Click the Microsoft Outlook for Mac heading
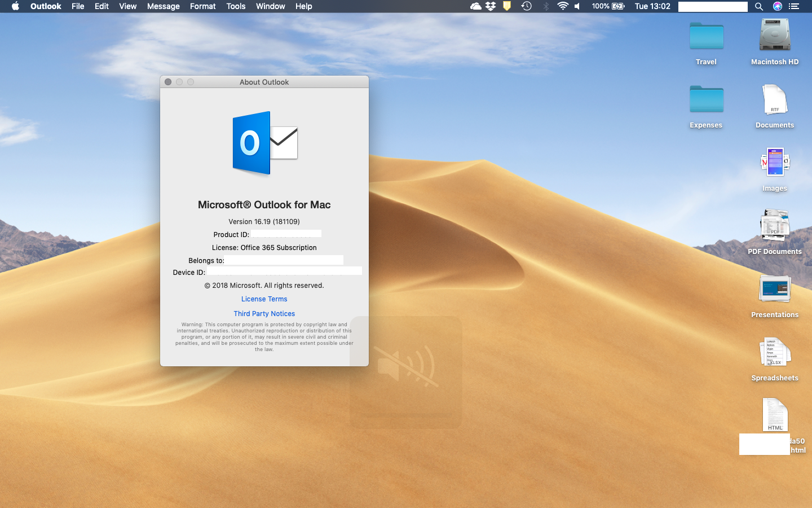 tap(264, 205)
